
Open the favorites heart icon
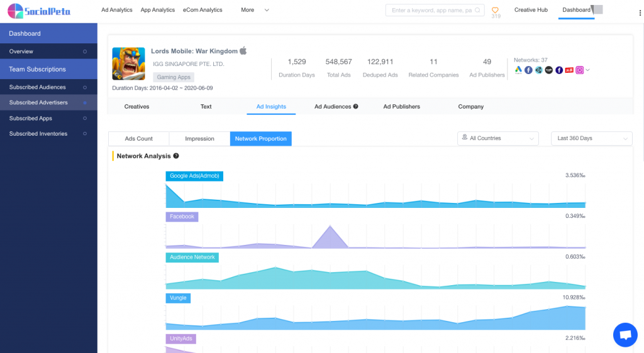(495, 10)
